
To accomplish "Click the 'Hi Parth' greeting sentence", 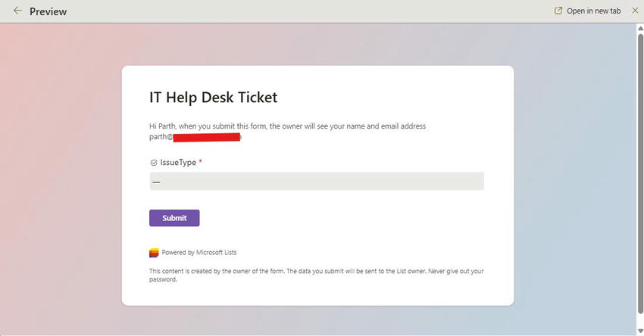I will [x=287, y=126].
